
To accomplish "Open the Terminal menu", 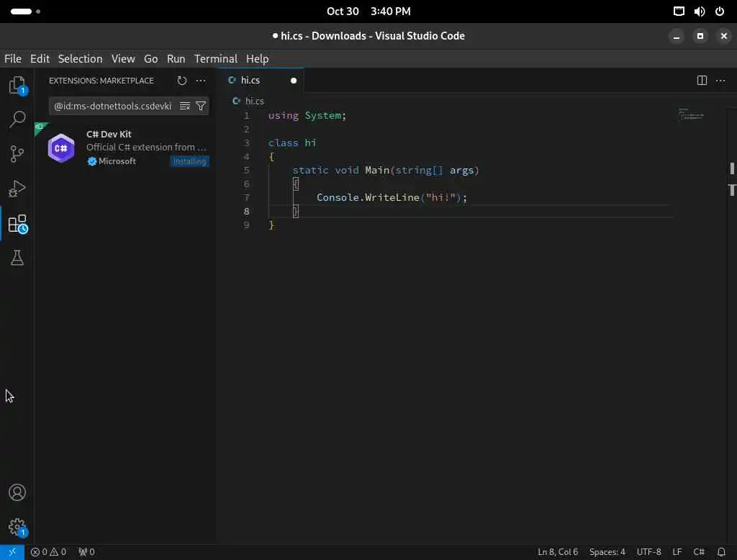I will [216, 59].
